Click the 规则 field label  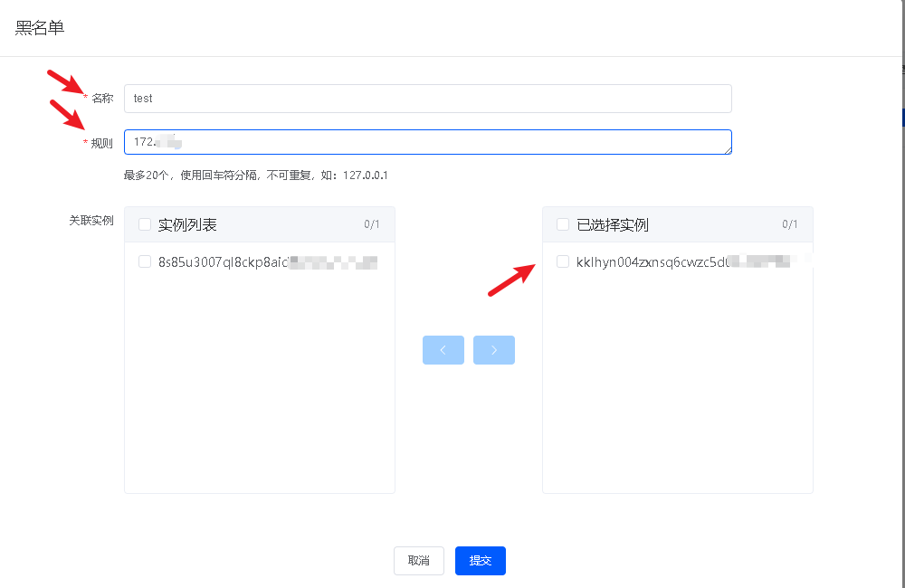[102, 143]
